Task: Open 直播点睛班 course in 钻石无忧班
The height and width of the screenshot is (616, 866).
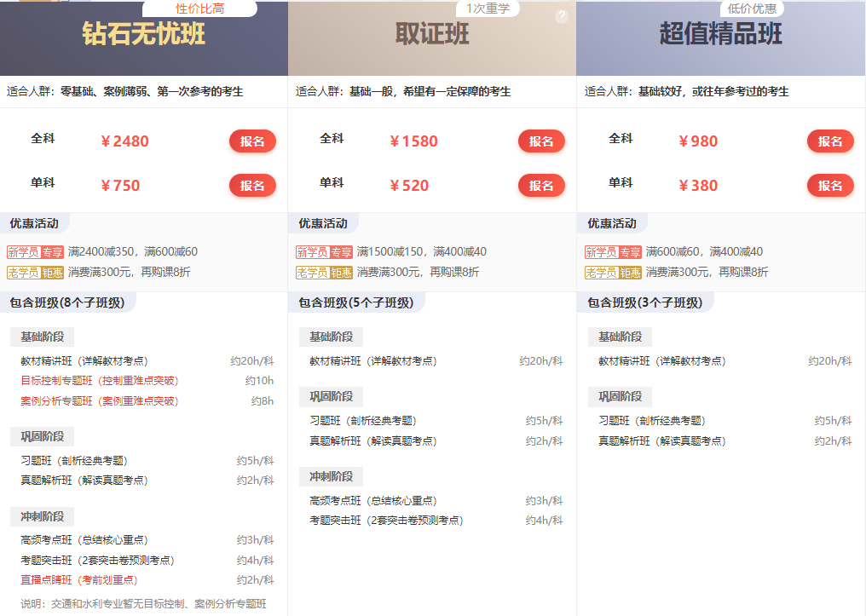Action: click(x=78, y=580)
